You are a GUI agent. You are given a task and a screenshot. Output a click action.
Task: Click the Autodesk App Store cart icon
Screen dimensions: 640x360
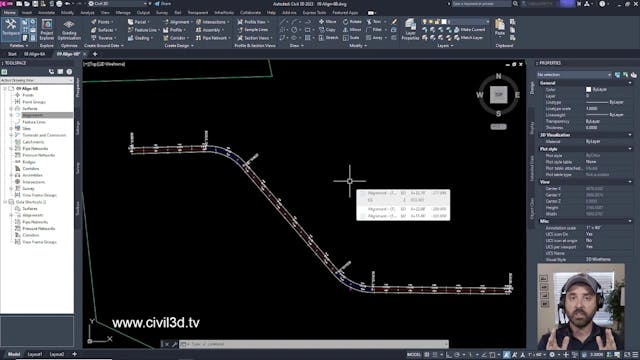tap(579, 4)
